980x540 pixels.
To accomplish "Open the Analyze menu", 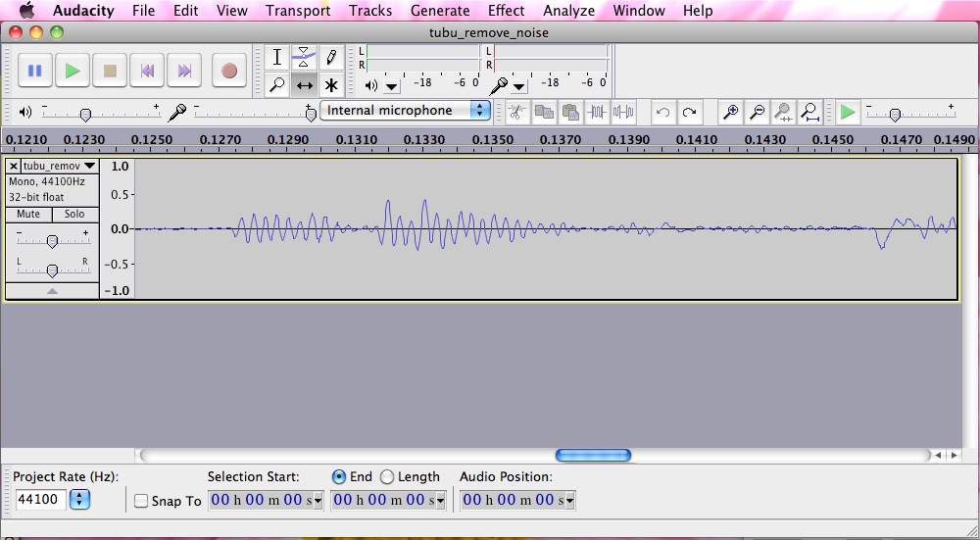I will 568,10.
